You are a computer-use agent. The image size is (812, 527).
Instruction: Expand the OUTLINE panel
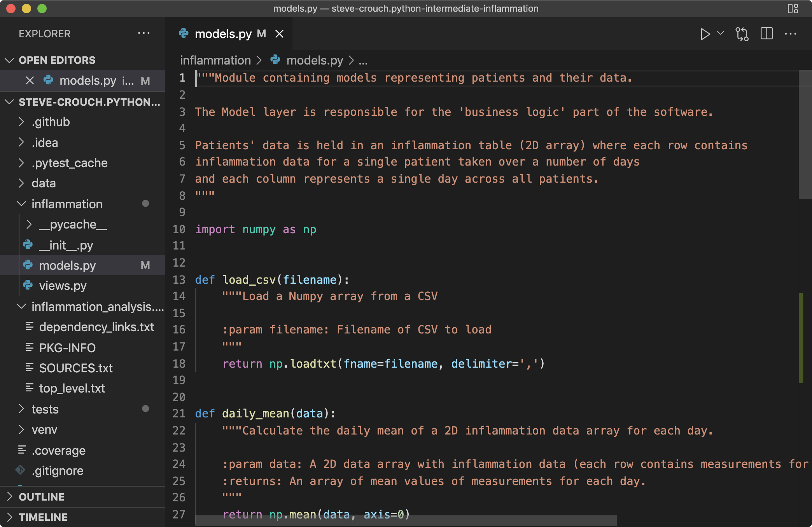[x=42, y=496]
